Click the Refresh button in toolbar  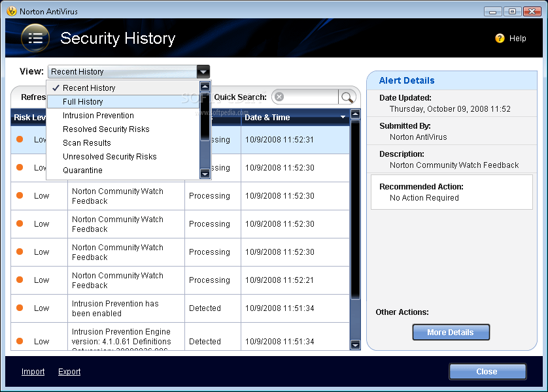[x=33, y=97]
